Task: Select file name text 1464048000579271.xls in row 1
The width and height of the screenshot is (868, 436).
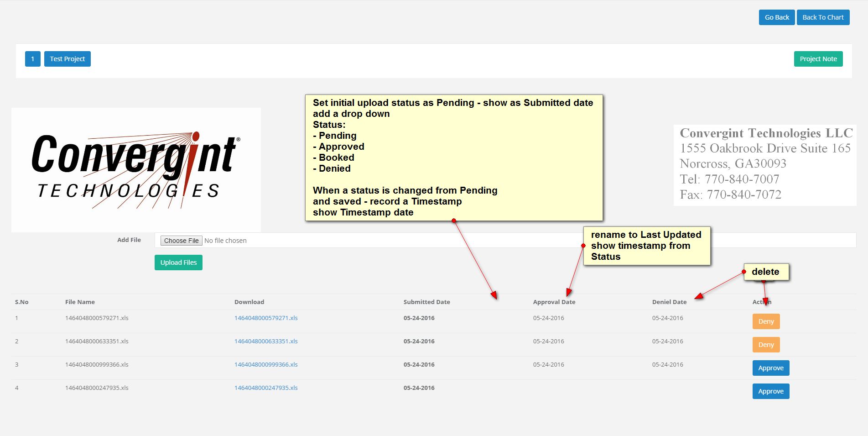Action: [x=97, y=318]
